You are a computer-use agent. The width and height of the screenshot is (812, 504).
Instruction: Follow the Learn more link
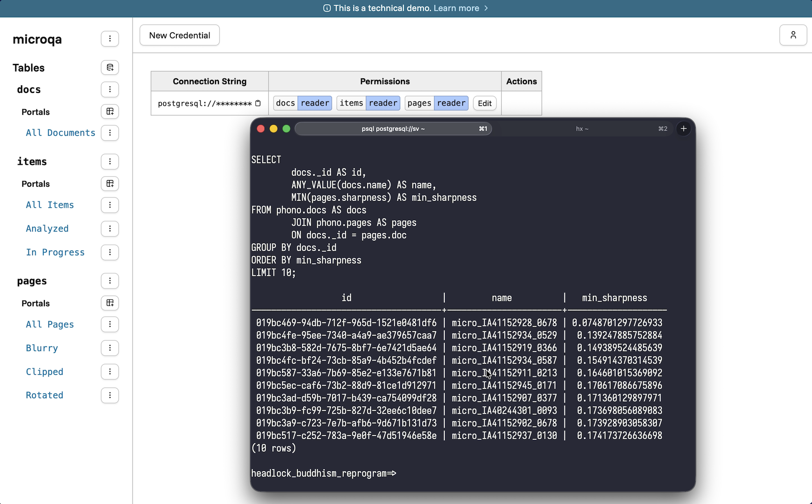(x=456, y=8)
